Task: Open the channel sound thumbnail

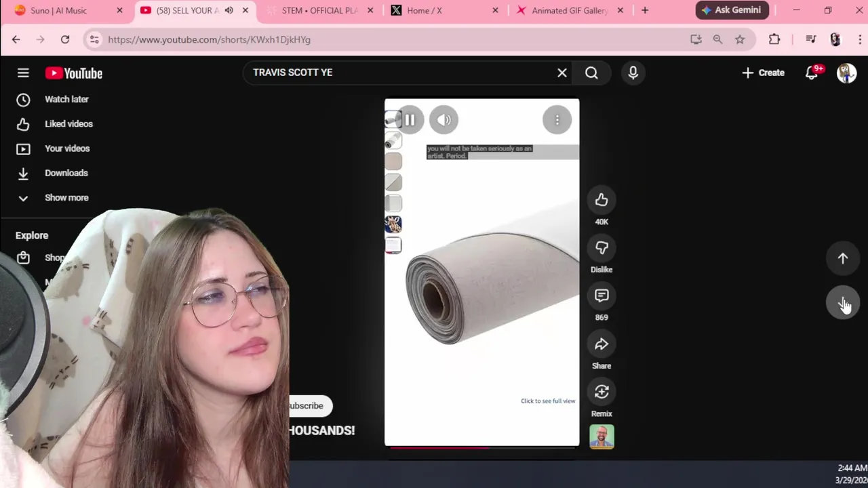Action: pos(601,436)
